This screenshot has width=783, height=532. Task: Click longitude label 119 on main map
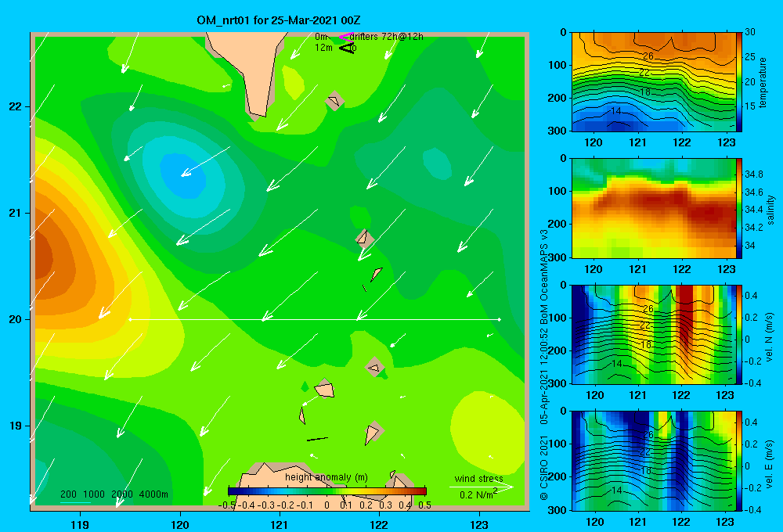(x=80, y=524)
